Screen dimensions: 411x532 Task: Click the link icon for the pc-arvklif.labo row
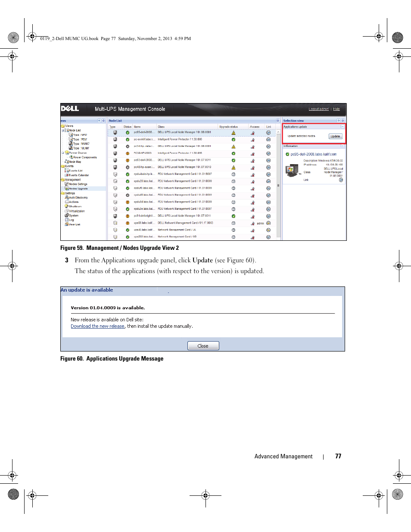[268, 140]
